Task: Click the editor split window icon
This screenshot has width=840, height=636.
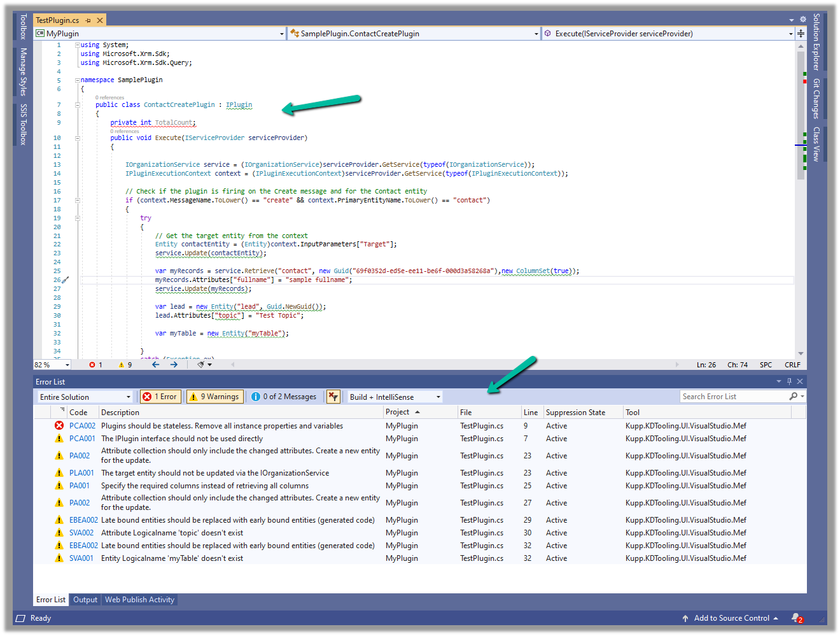Action: [801, 34]
